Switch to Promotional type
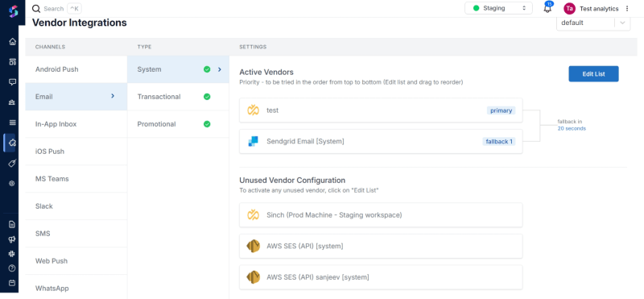 pyautogui.click(x=178, y=124)
